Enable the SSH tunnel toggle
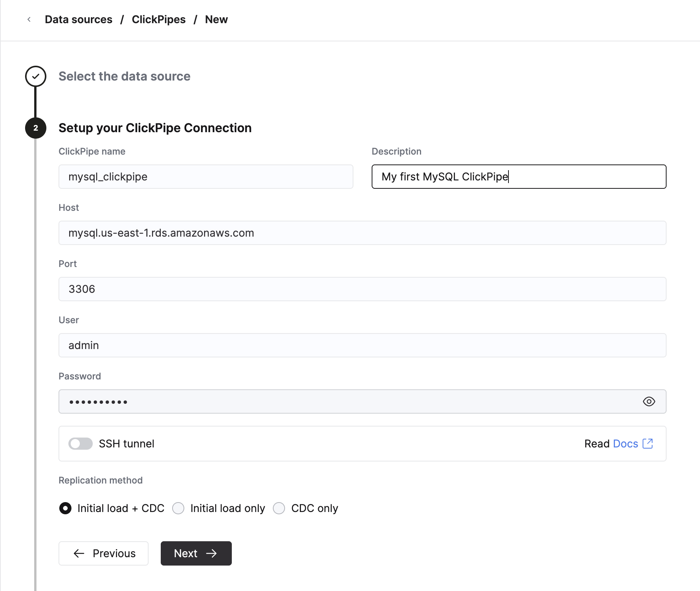 click(x=81, y=444)
